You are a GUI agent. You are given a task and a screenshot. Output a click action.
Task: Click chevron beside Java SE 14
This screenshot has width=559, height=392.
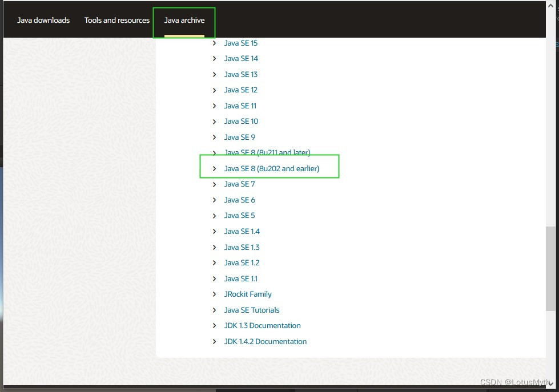point(214,58)
